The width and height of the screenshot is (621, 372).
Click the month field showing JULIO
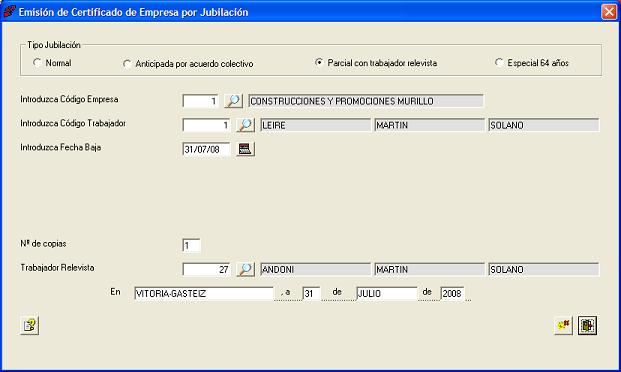pos(387,294)
